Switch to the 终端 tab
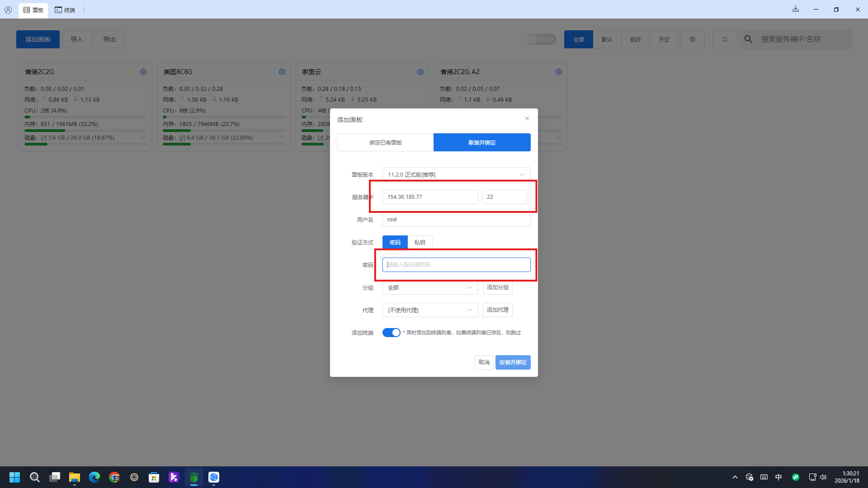The height and width of the screenshot is (488, 868). click(x=65, y=10)
